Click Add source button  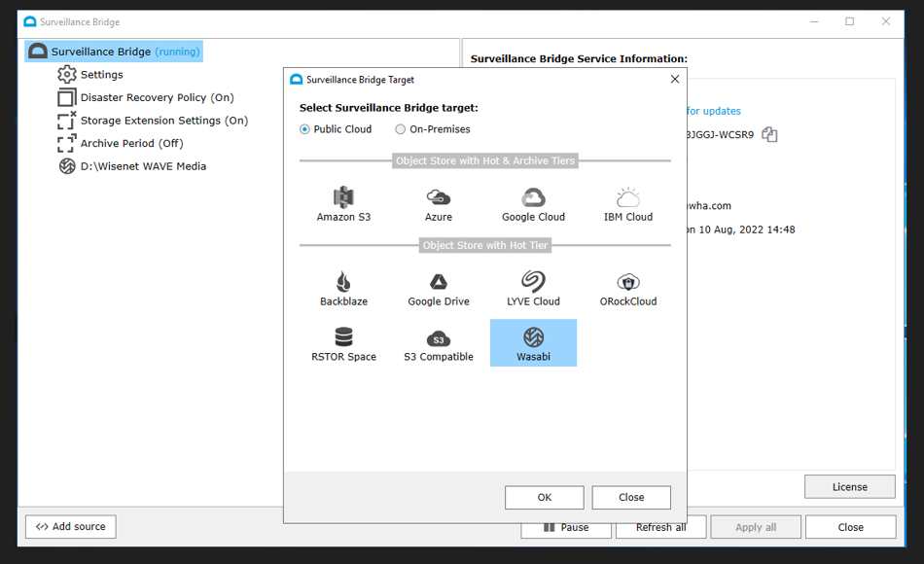pyautogui.click(x=71, y=526)
